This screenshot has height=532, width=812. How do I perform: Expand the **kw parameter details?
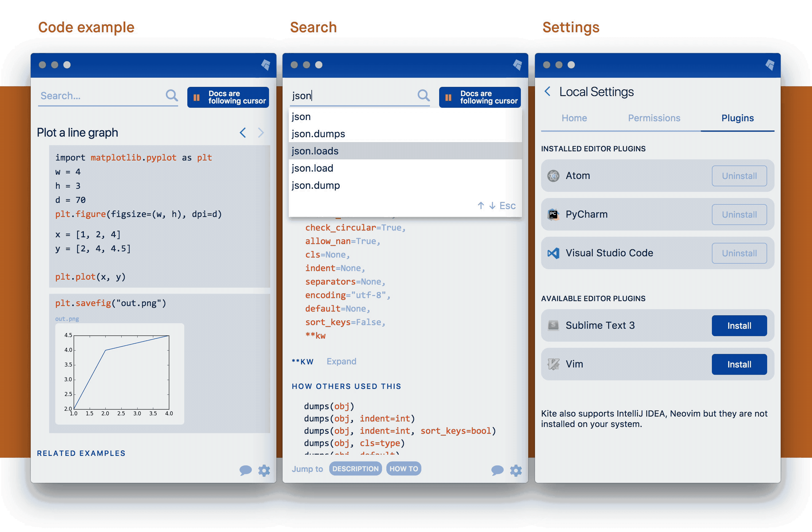341,361
